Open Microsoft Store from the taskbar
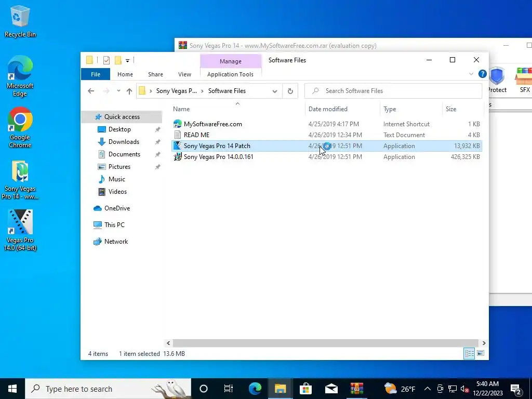Image resolution: width=532 pixels, height=399 pixels. click(x=305, y=389)
